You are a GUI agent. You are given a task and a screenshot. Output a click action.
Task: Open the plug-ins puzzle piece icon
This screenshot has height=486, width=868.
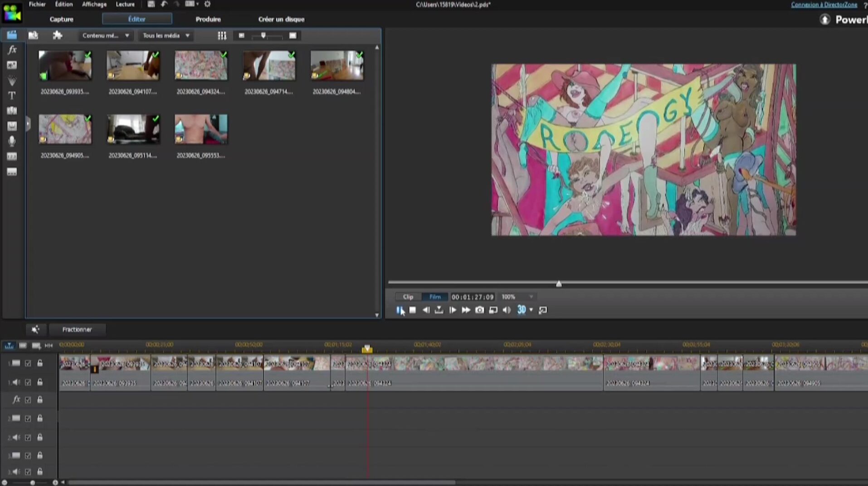coord(57,35)
